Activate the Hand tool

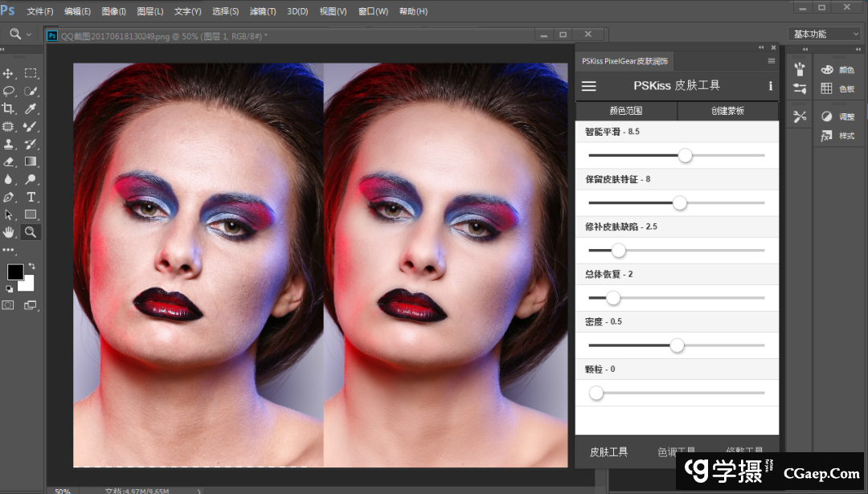[9, 232]
